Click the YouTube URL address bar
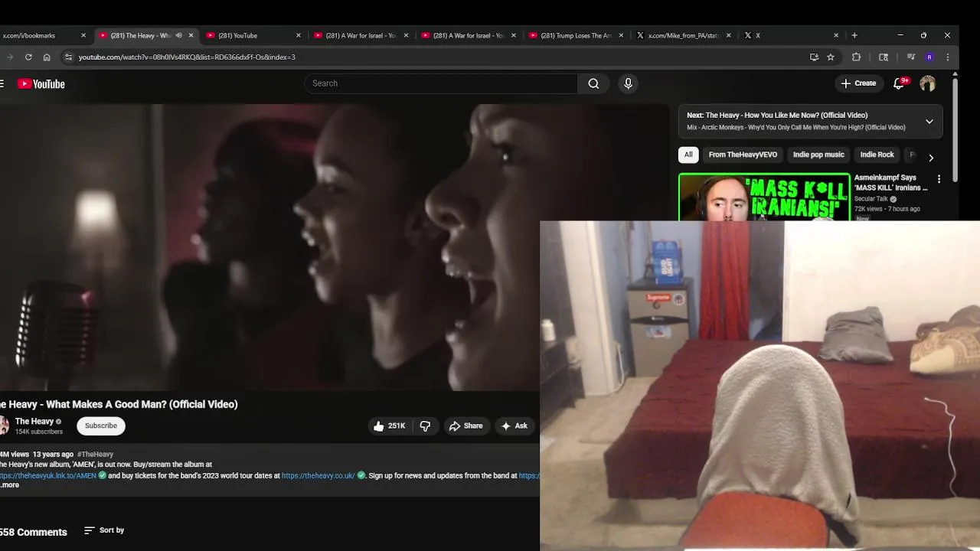The image size is (980, 551). pos(429,57)
